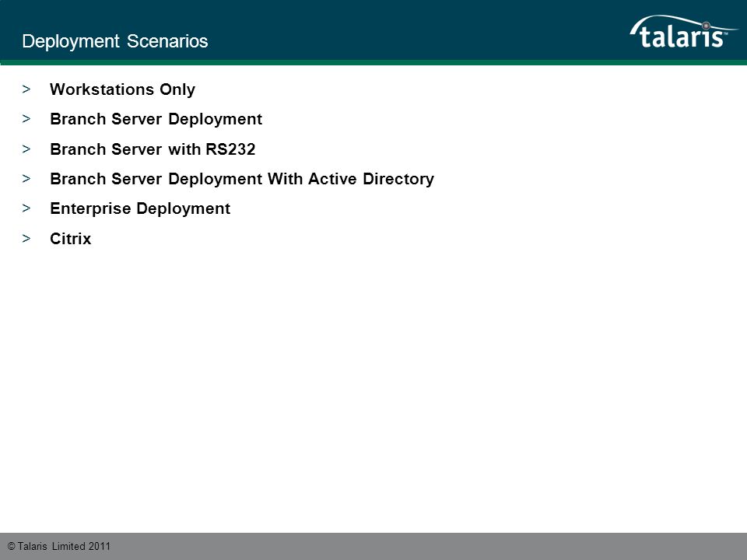747x560 pixels.
Task: Click '© Talaris Limited 2011' footer text
Action: 59,546
